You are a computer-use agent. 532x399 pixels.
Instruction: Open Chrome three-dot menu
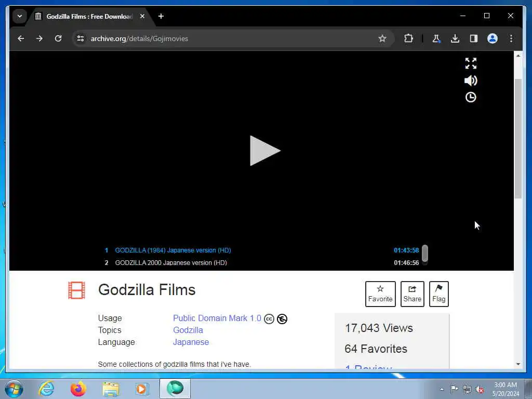click(511, 38)
